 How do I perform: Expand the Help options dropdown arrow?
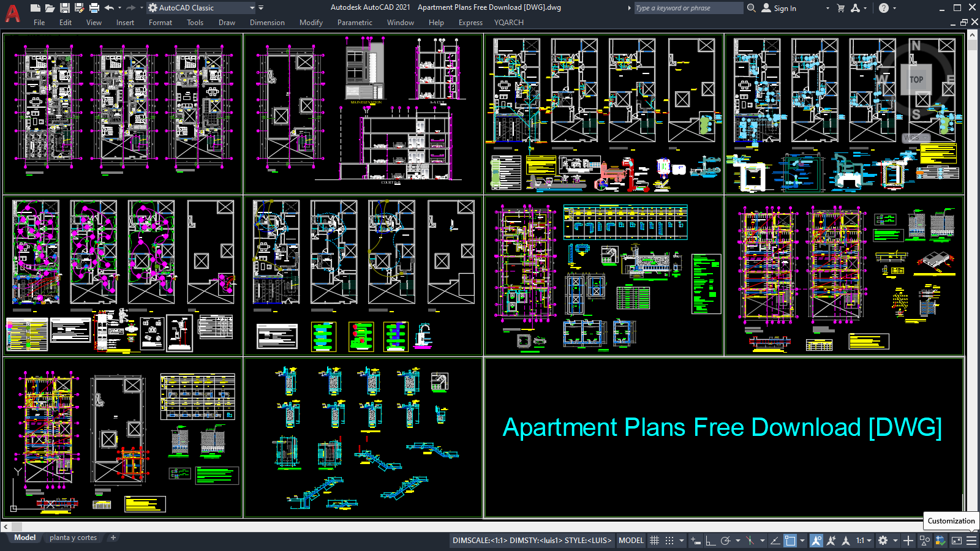(x=894, y=8)
